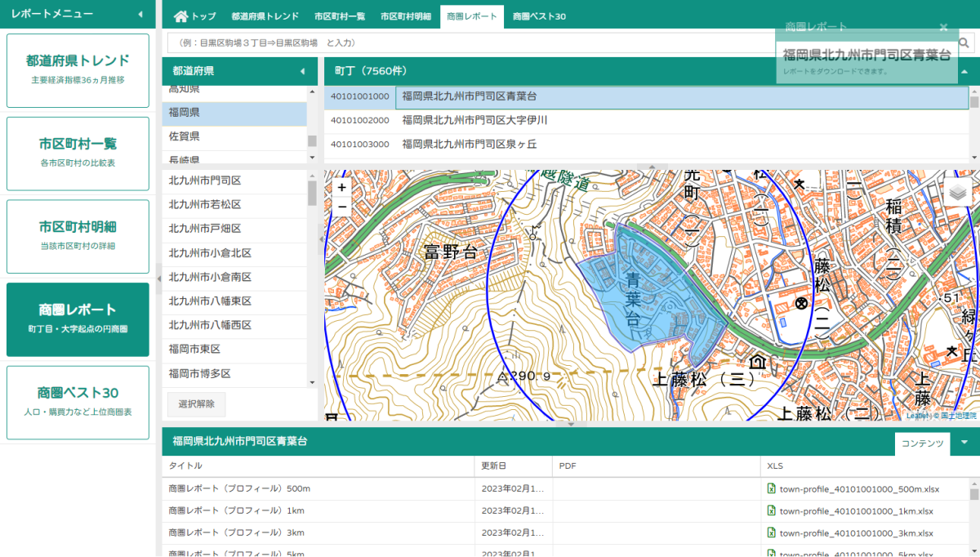Click the 選択解除 button
This screenshot has width=980, height=557.
[x=196, y=404]
